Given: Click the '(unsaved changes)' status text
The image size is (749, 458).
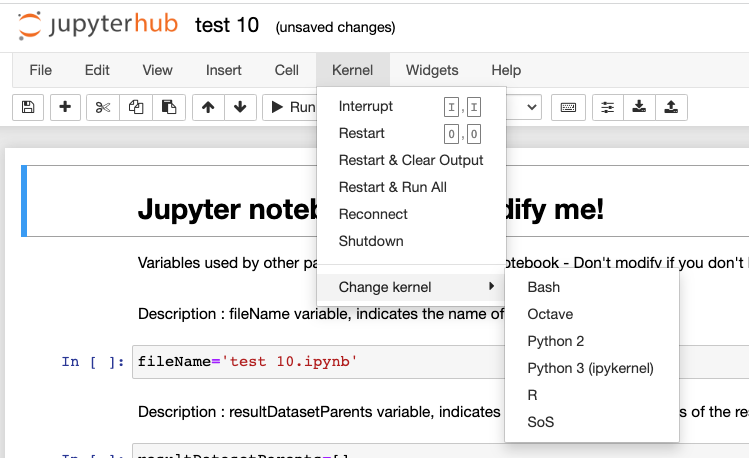Looking at the screenshot, I should [335, 27].
